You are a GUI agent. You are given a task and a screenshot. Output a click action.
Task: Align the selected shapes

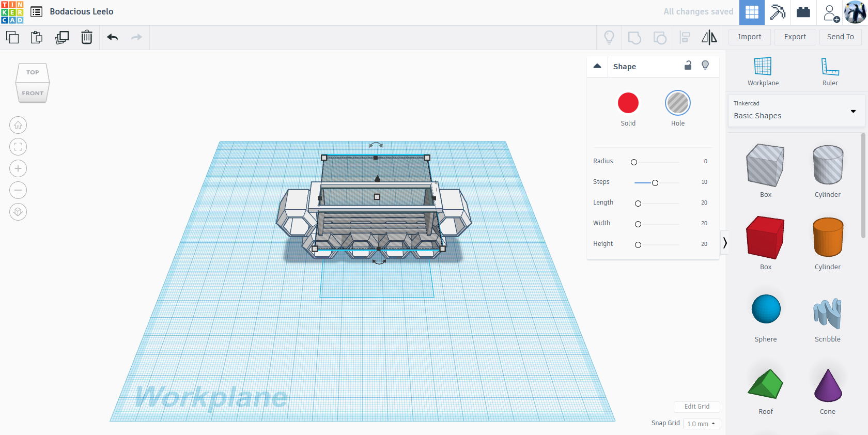(x=685, y=37)
